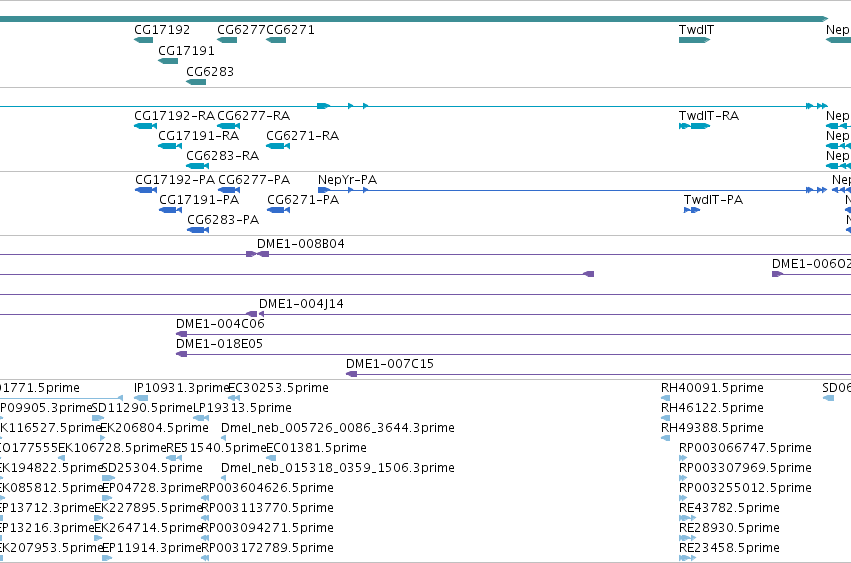The height and width of the screenshot is (563, 851).
Task: Click the TwdlT gene feature
Action: pos(694,40)
